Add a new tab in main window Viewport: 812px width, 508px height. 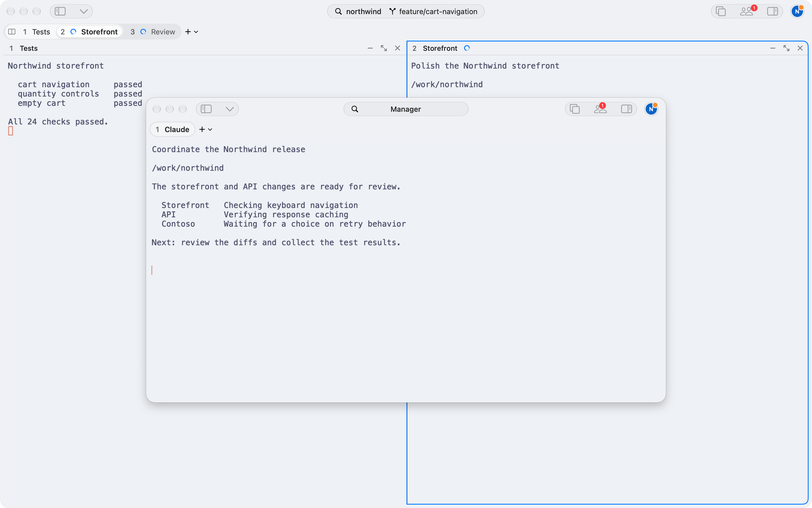(x=188, y=32)
